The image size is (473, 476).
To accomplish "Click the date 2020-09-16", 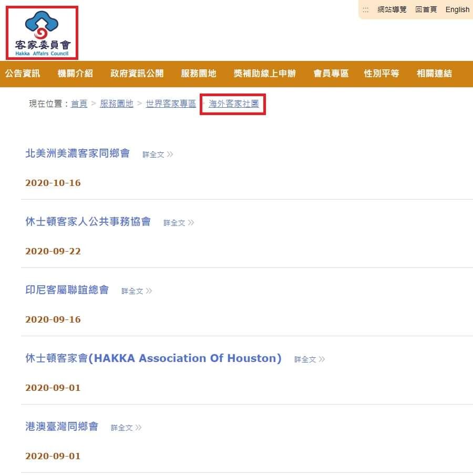I will 53,319.
